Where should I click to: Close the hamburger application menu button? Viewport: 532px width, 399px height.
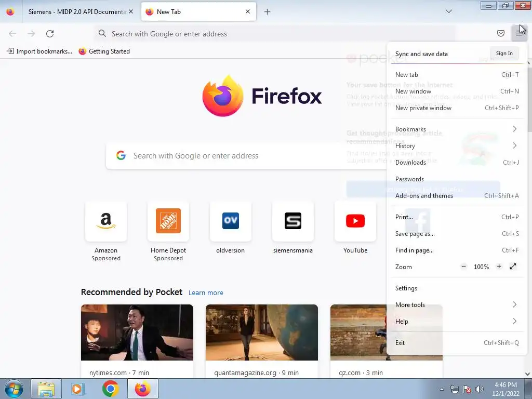tap(519, 33)
